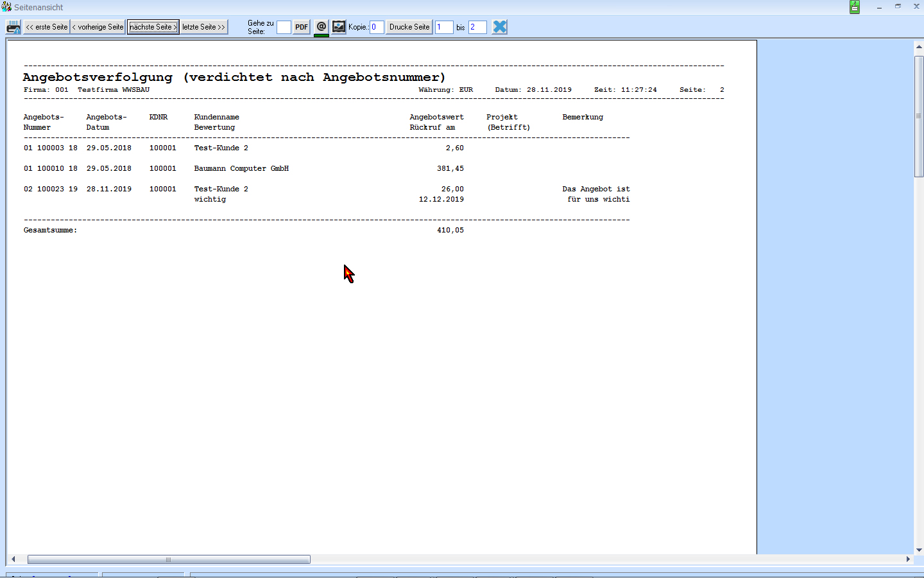The image size is (924, 578).
Task: Jump to the end with 'letzte Seite >>'
Action: coord(204,27)
